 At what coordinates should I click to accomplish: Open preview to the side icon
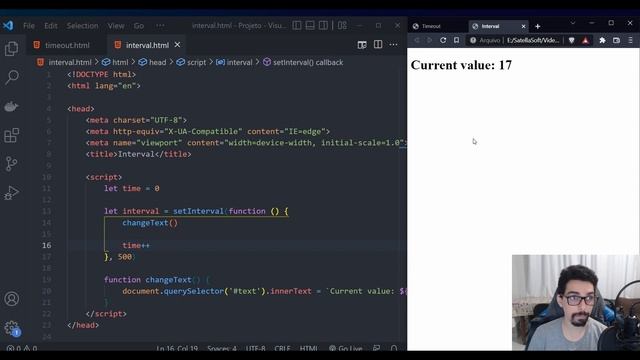tap(362, 44)
